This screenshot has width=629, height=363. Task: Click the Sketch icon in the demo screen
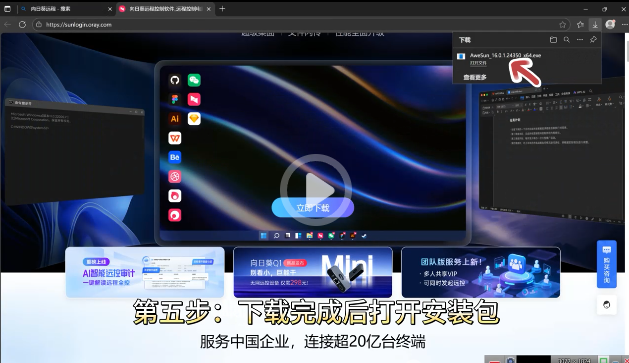point(194,119)
